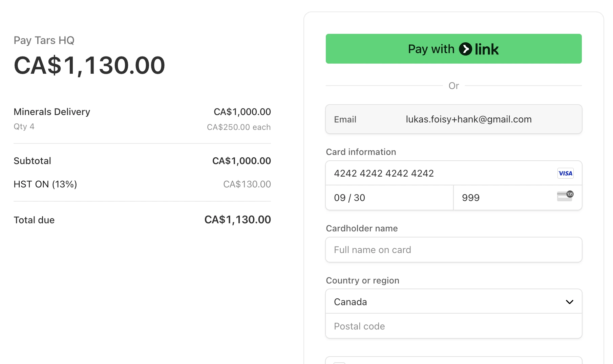The height and width of the screenshot is (364, 613).
Task: Click the HST ON (13%) tax label
Action: (45, 184)
